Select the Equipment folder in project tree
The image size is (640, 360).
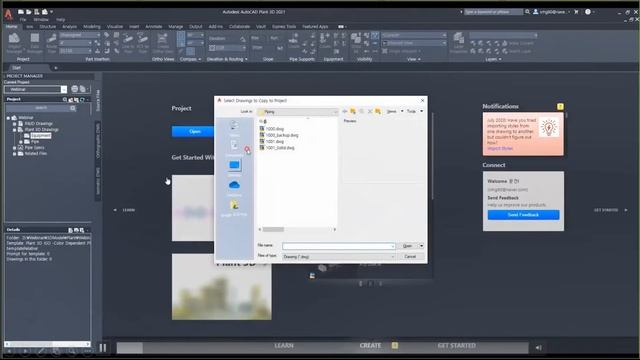pos(40,136)
